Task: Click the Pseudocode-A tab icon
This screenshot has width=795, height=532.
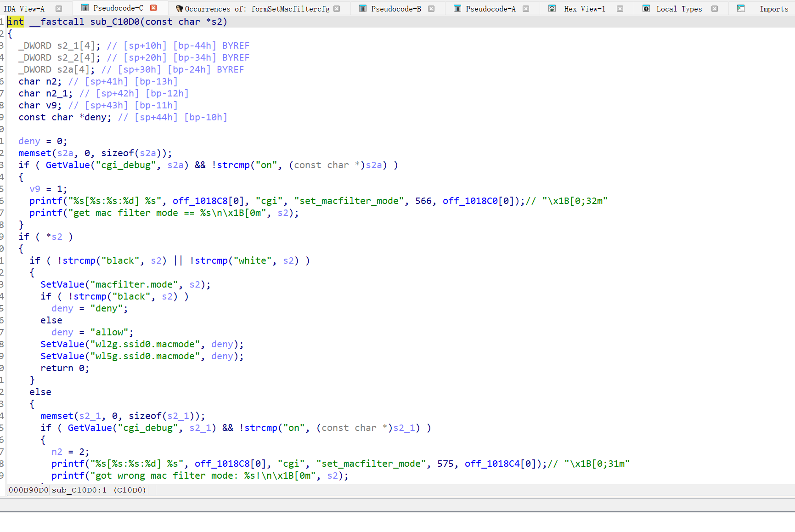Action: click(x=457, y=9)
